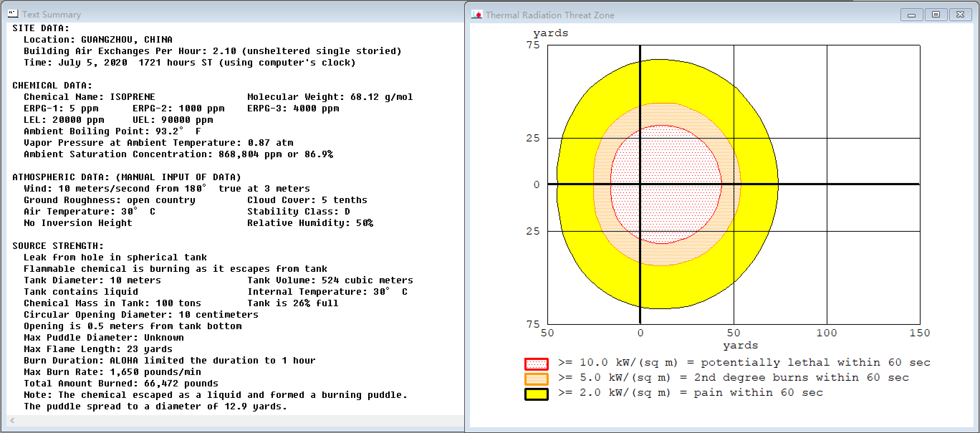The height and width of the screenshot is (433, 980).
Task: Click the 'potentially lethal within 60 sec' legend text
Action: coord(815,362)
